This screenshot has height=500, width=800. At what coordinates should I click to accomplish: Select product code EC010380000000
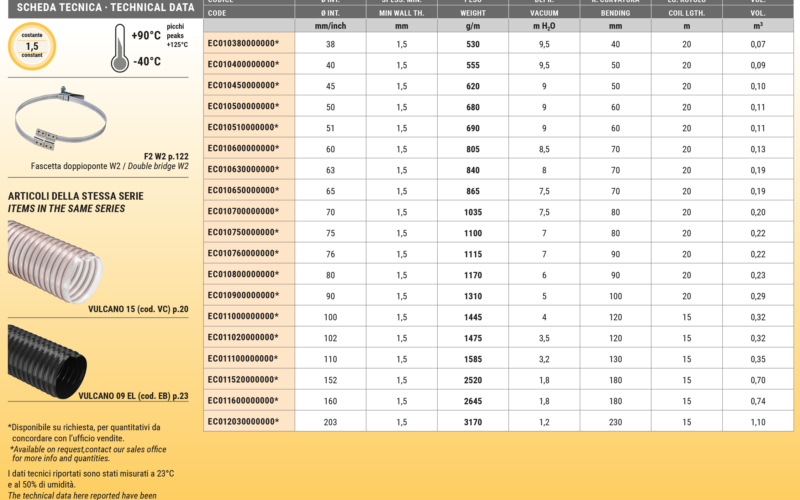[x=243, y=44]
